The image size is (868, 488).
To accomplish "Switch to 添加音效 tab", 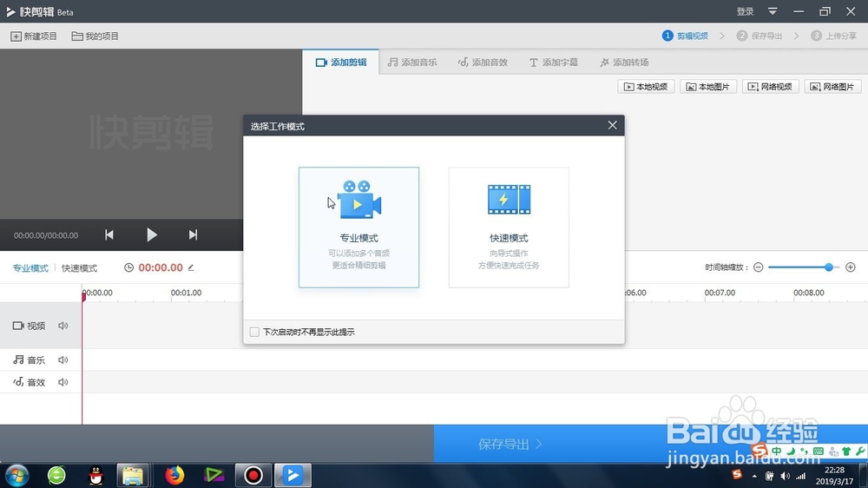I will tap(483, 62).
